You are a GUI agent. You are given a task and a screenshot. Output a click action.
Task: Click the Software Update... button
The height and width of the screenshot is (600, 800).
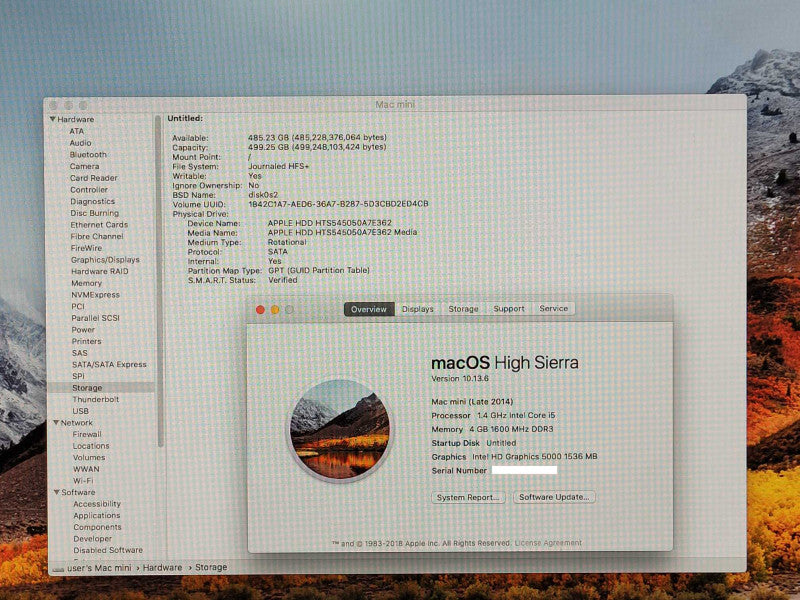554,497
